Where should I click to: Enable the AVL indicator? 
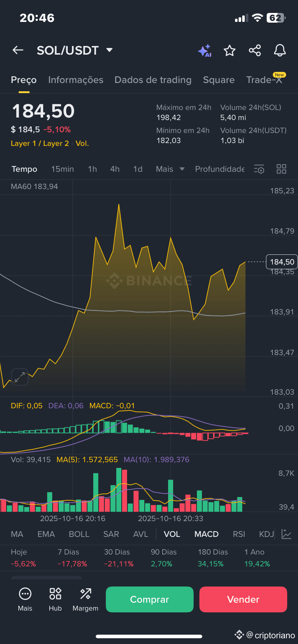[x=141, y=534]
